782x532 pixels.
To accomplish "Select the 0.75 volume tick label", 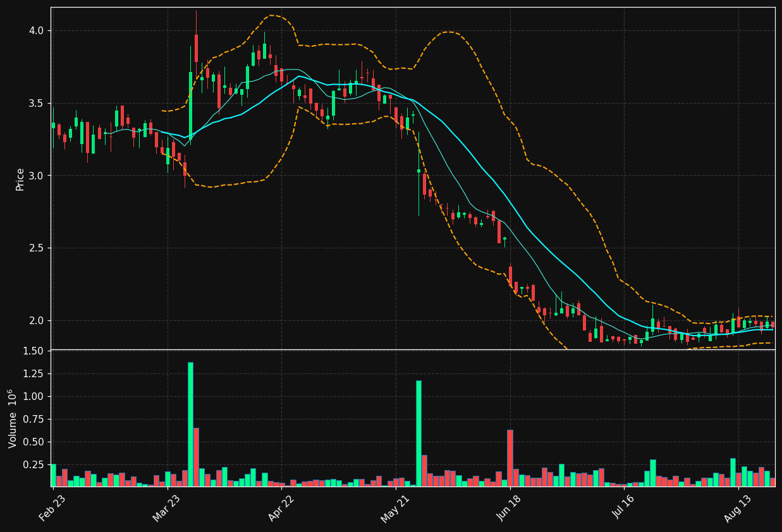I will (33, 419).
